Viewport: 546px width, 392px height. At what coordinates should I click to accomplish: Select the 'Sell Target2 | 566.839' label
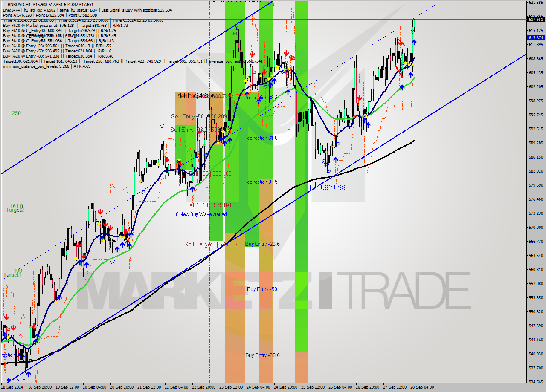211,244
